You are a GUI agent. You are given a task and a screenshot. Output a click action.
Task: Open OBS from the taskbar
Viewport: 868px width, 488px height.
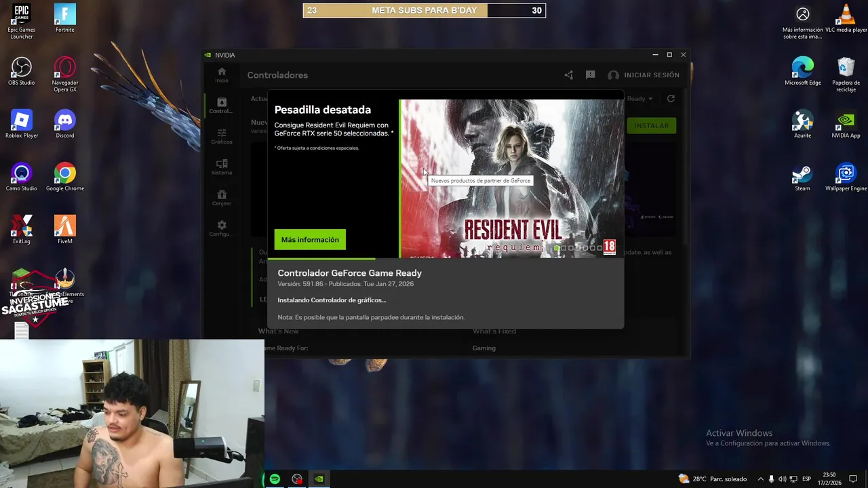[297, 479]
